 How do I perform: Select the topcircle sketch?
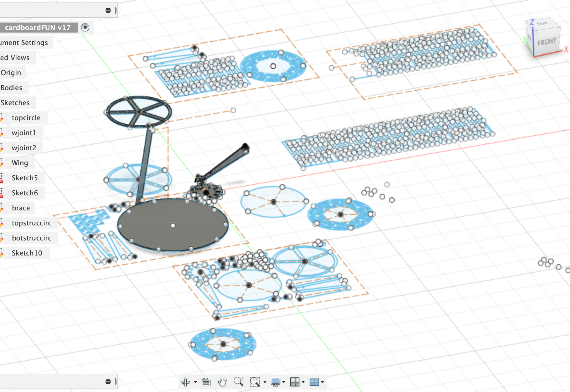[26, 118]
